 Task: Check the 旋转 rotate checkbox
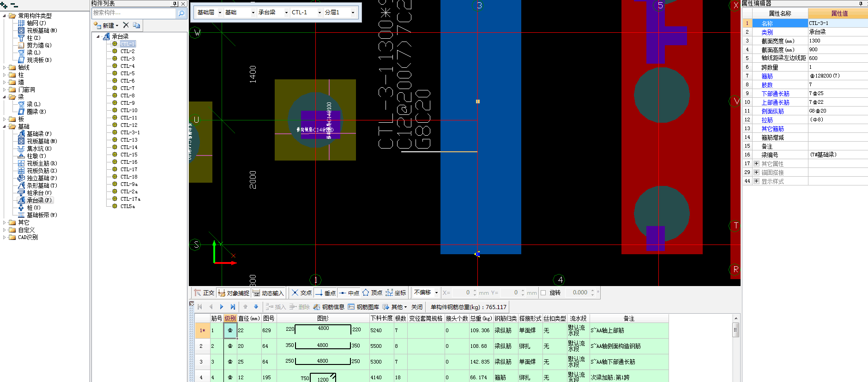click(x=543, y=293)
